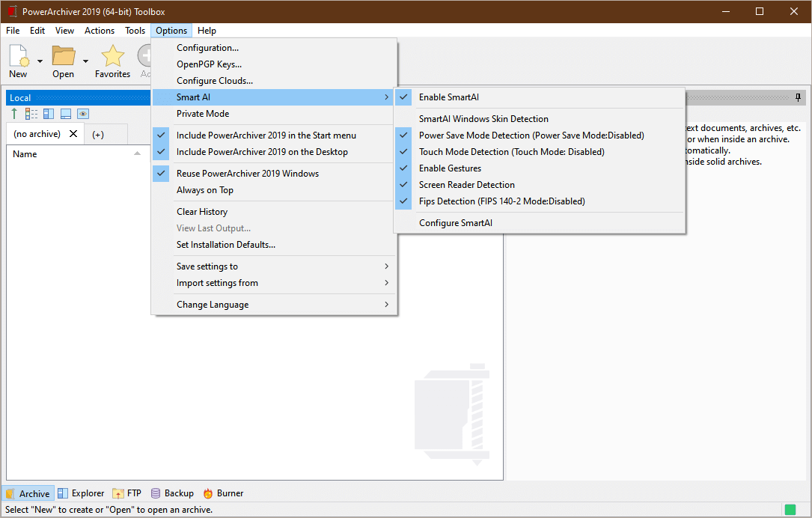Click the Favorites star icon
812x518 pixels.
coord(112,56)
